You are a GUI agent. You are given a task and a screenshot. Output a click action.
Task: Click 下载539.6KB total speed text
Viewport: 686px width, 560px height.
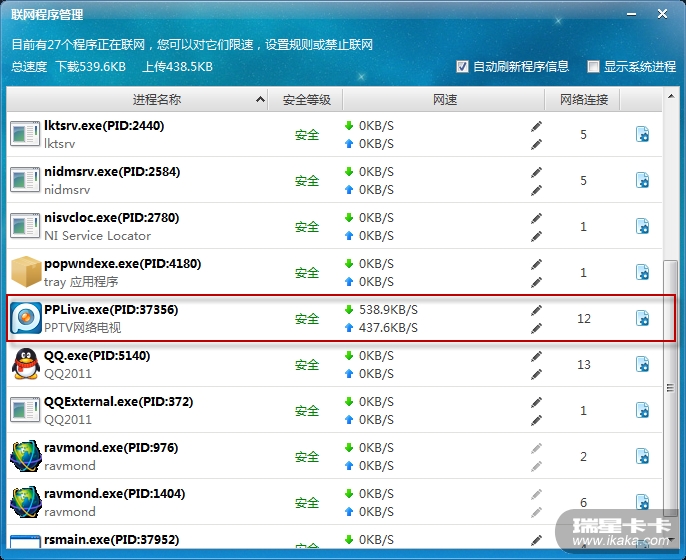[90, 66]
